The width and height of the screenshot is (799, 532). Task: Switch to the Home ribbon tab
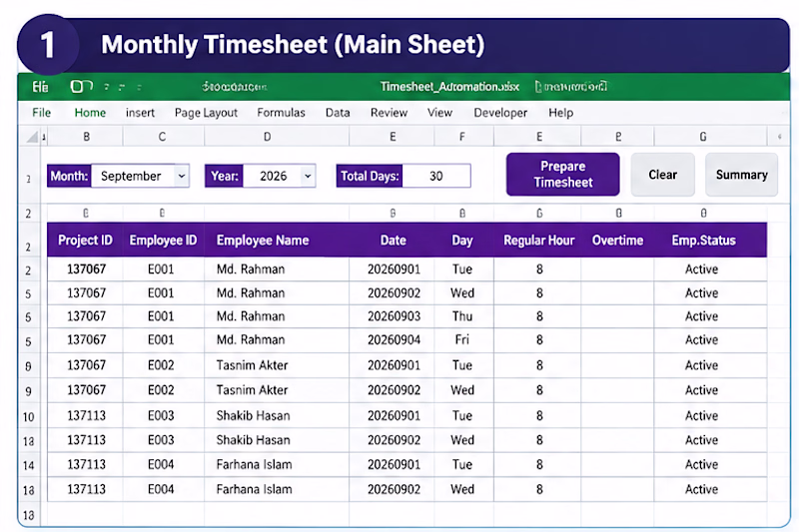coord(90,113)
